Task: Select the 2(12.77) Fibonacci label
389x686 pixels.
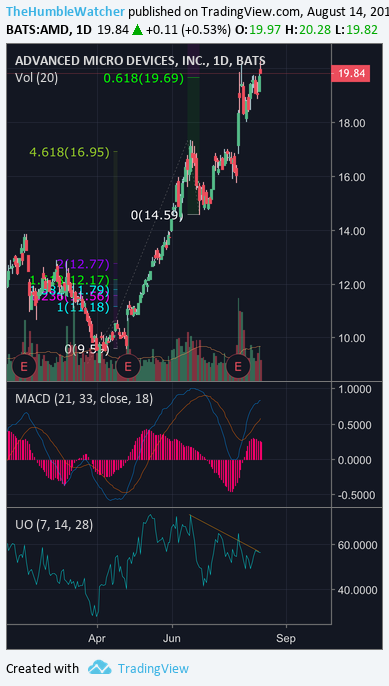Action: (82, 264)
